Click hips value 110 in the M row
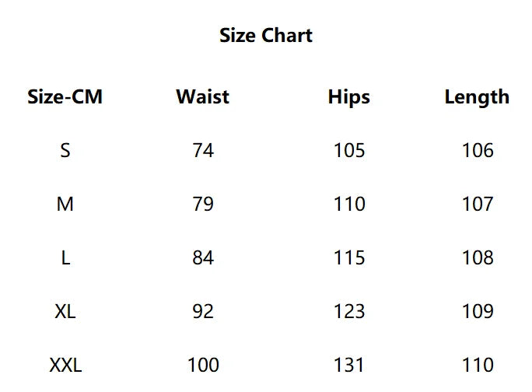532x392 pixels. tap(348, 205)
